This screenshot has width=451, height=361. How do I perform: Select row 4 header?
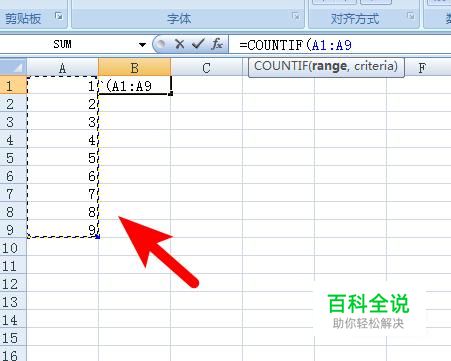(x=13, y=139)
